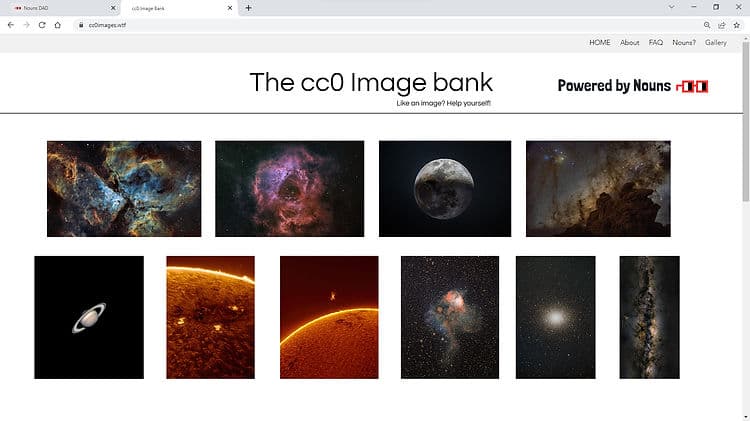
Task: Bookmark this page with the star icon
Action: [x=737, y=25]
